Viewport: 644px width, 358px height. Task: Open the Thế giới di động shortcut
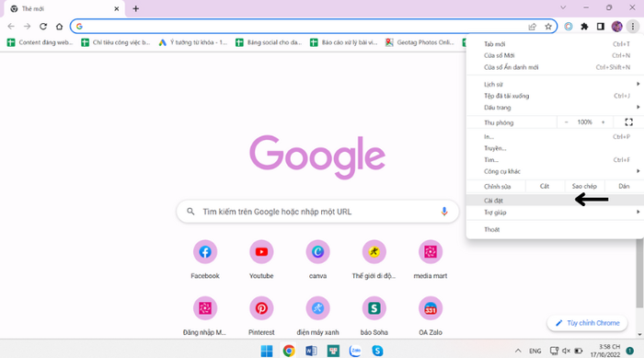[x=374, y=260]
